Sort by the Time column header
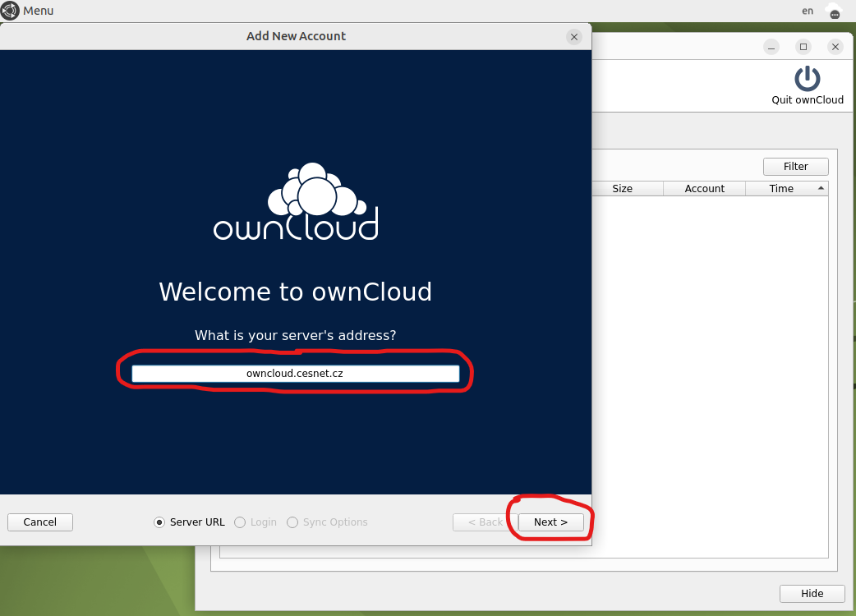Image resolution: width=856 pixels, height=616 pixels. (787, 189)
